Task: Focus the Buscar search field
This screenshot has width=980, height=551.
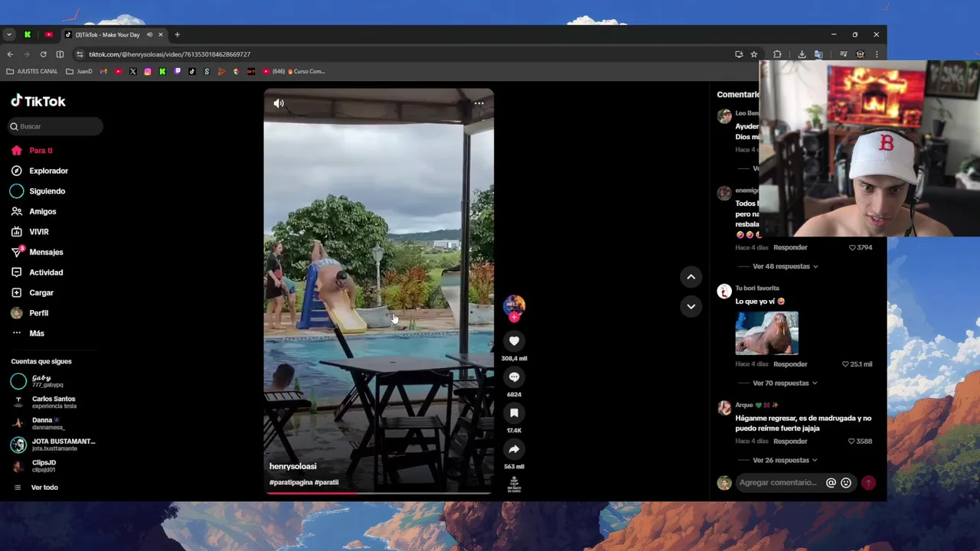Action: 56,126
